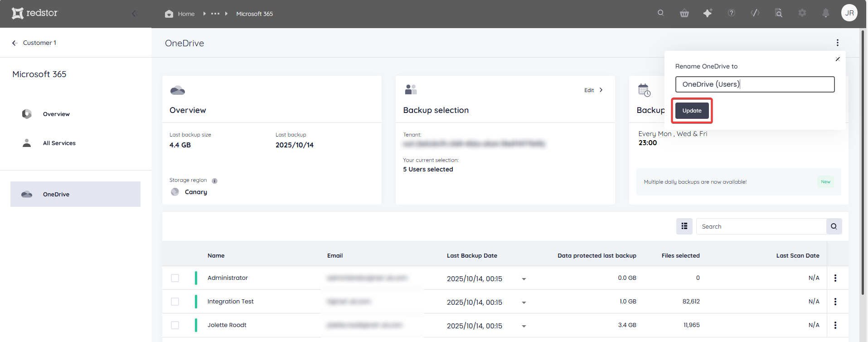
Task: Select OneDrive in the sidebar
Action: tap(75, 194)
